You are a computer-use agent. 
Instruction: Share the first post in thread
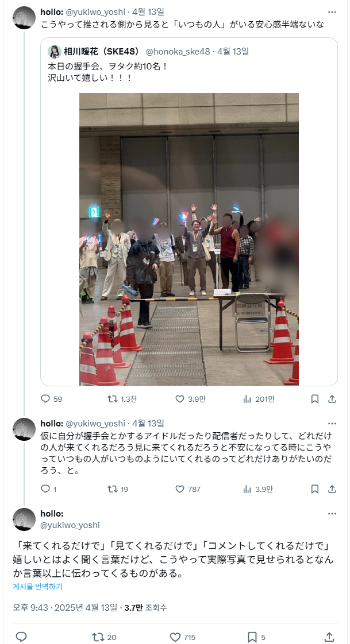pyautogui.click(x=332, y=399)
